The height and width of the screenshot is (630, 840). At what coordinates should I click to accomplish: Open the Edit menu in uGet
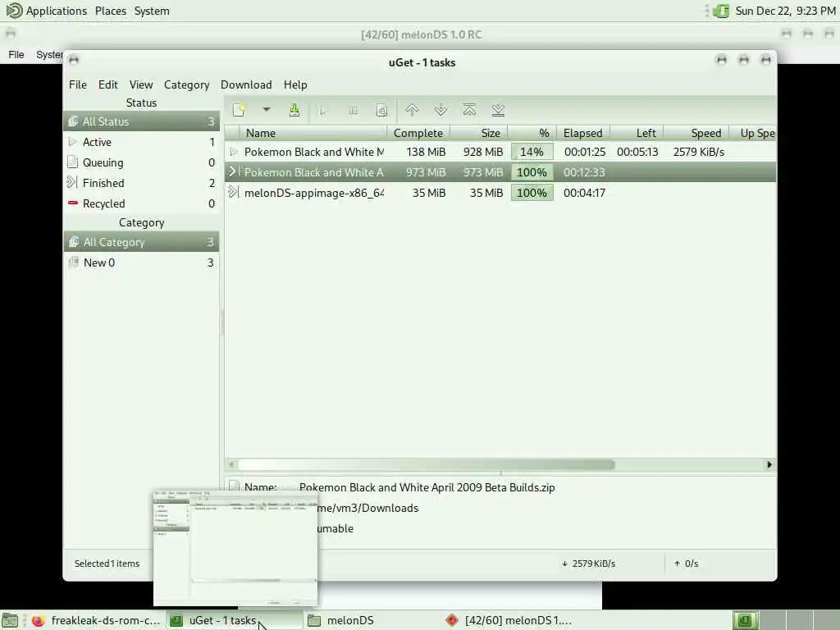coord(107,84)
